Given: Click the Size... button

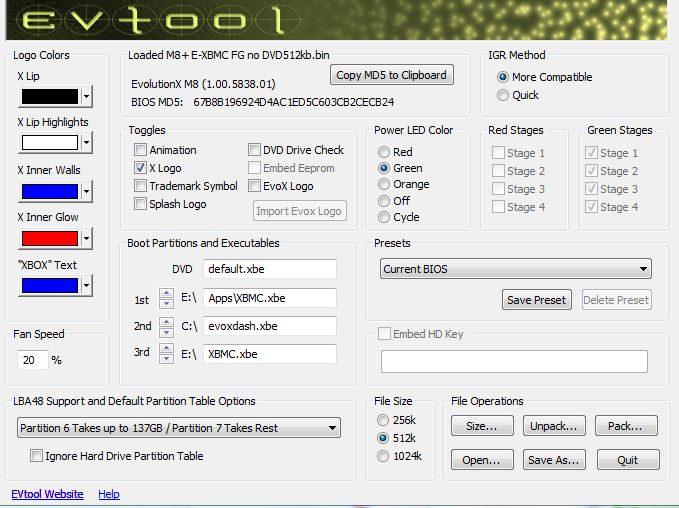Looking at the screenshot, I should point(482,426).
